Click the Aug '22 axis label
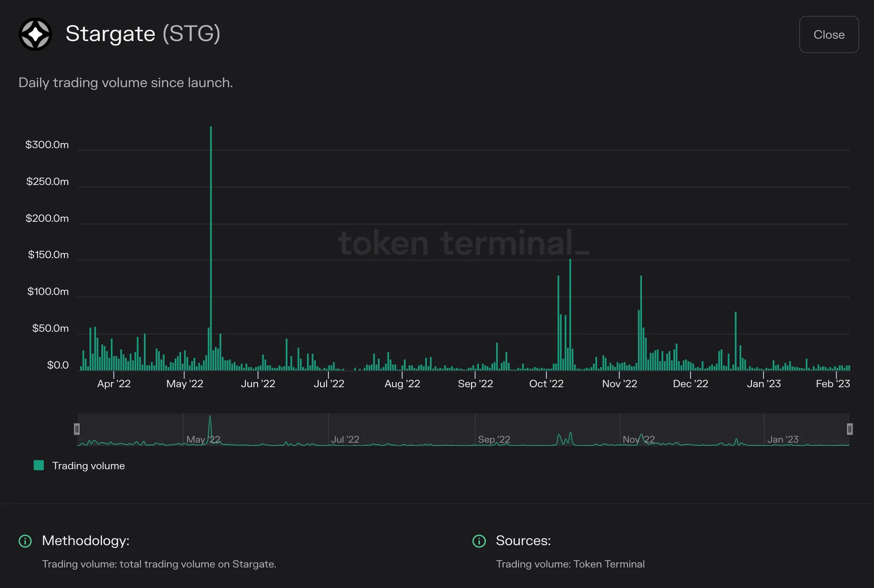 click(x=403, y=383)
